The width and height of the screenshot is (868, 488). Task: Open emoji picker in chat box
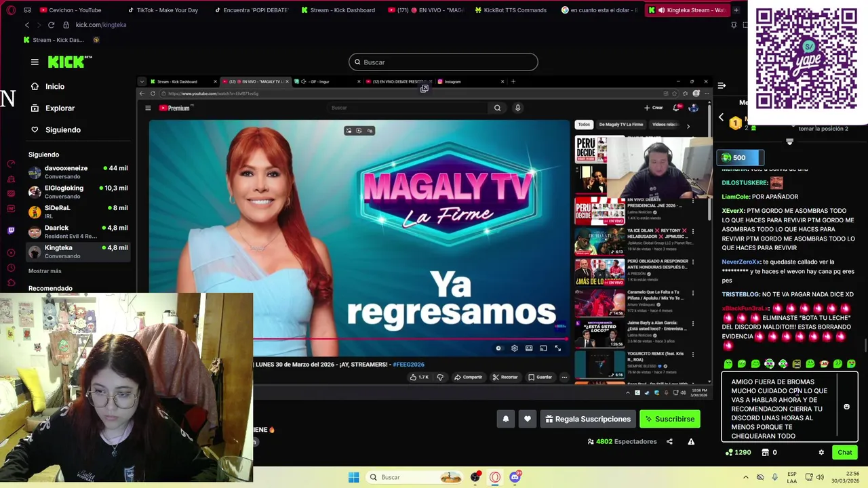[x=846, y=407]
